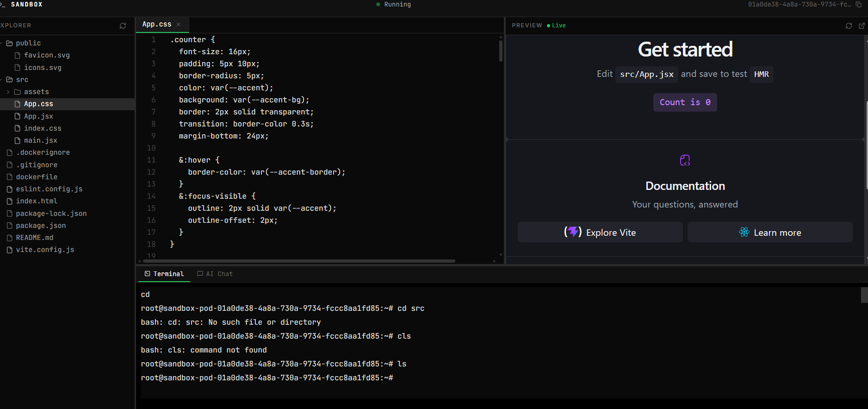Click the 'src/App.jsx' code label in preview
The width and height of the screenshot is (868, 409).
click(x=646, y=74)
